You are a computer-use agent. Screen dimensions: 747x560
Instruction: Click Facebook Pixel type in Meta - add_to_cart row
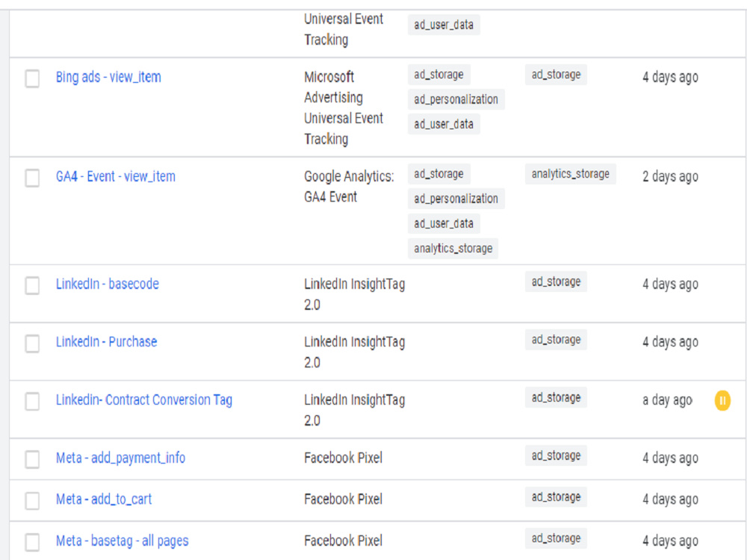344,499
